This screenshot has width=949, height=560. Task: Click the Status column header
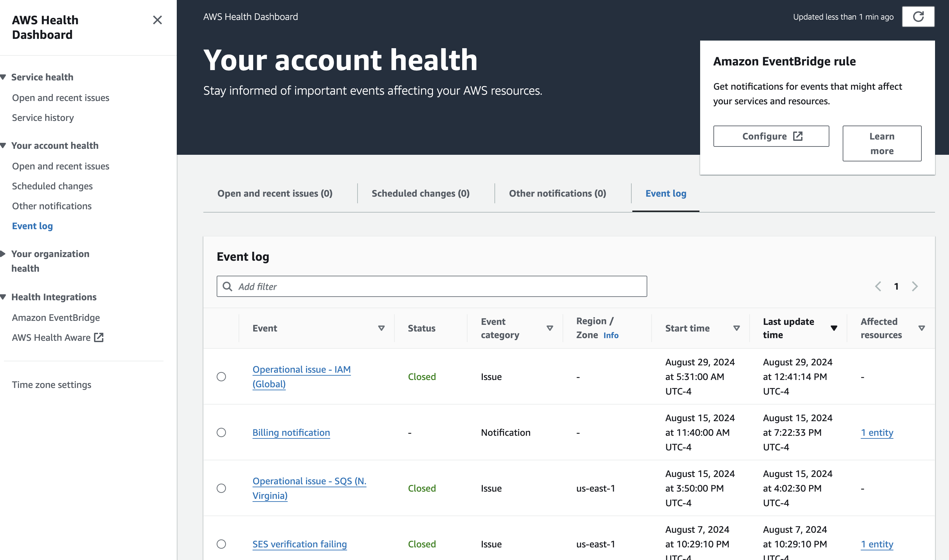(422, 328)
